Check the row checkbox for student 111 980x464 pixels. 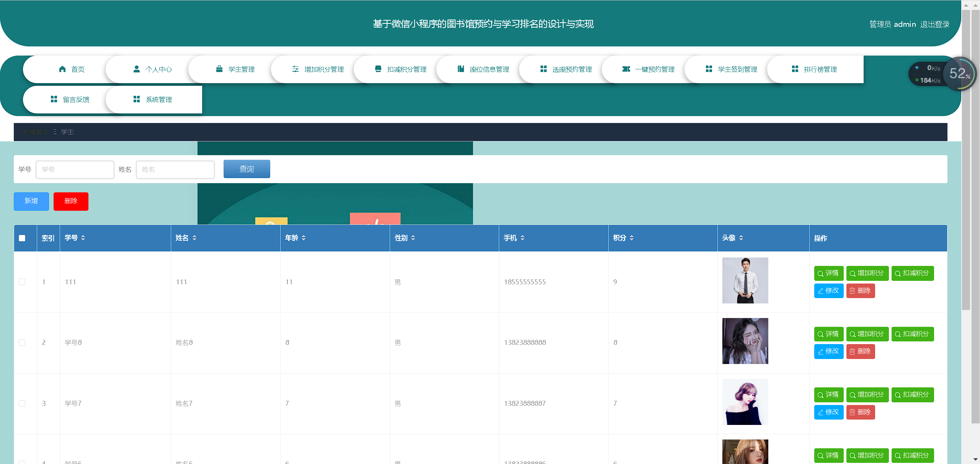tap(22, 282)
